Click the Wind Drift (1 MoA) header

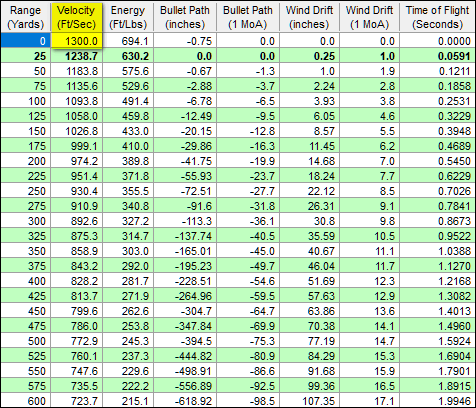coord(369,17)
